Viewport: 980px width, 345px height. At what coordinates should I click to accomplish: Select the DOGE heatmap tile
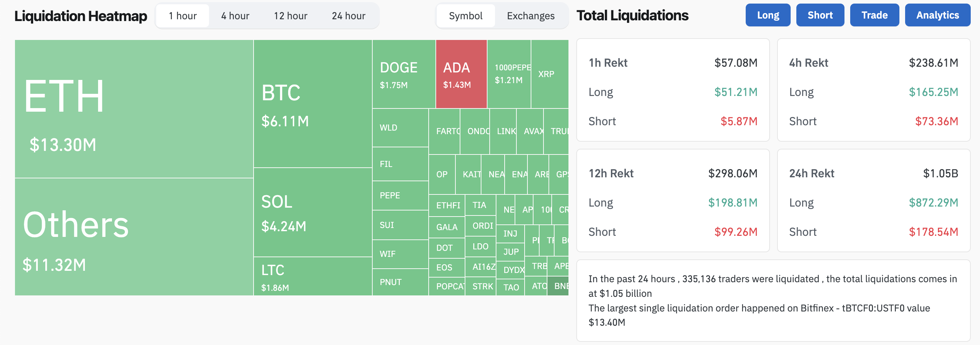pyautogui.click(x=404, y=74)
